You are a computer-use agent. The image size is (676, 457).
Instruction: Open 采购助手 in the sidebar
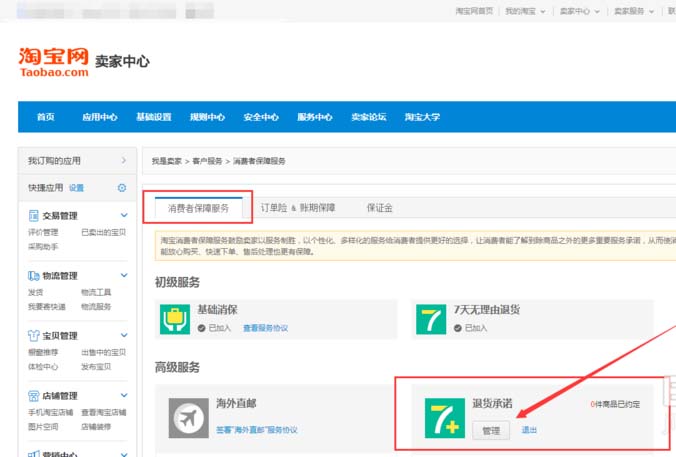coord(43,247)
